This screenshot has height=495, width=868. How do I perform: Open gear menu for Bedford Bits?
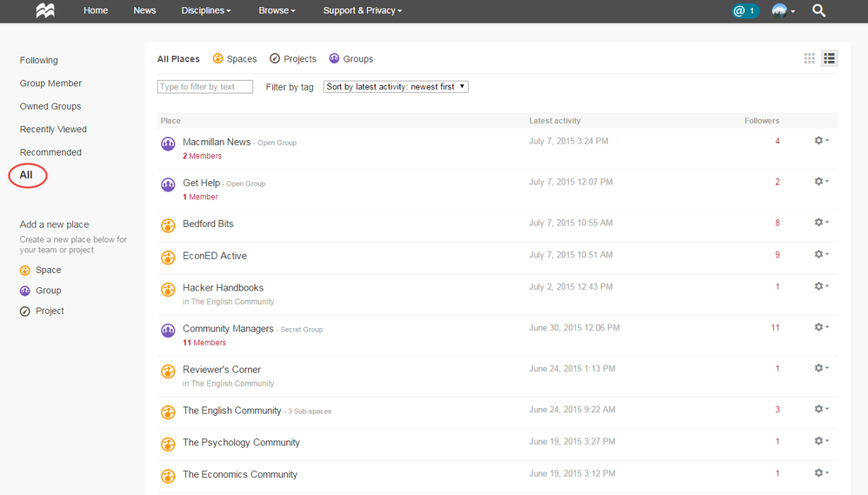(822, 222)
